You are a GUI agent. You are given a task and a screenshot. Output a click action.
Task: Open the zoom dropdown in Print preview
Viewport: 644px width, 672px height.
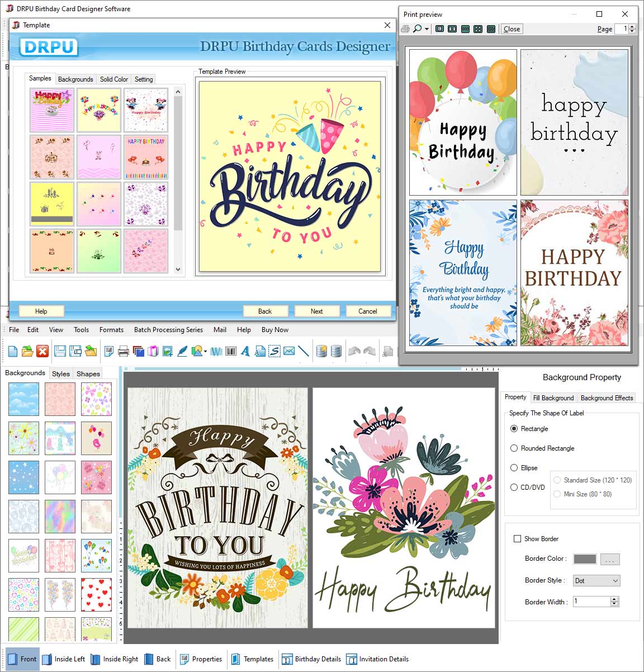coord(427,29)
